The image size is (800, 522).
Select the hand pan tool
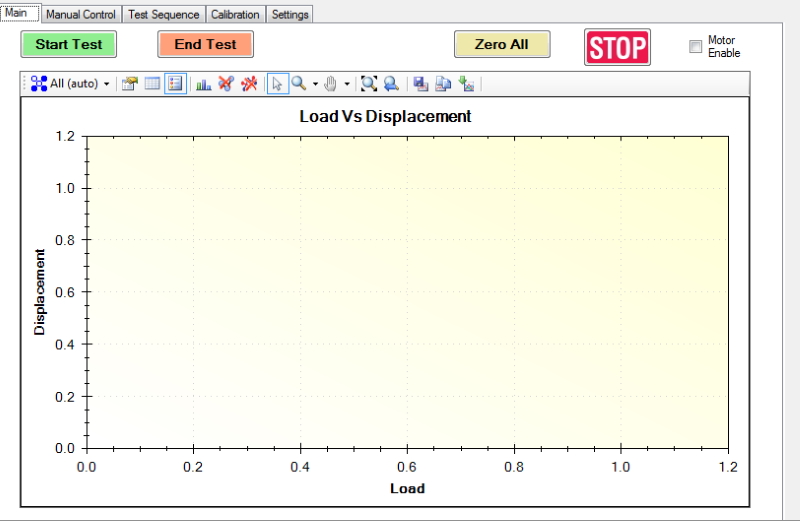click(x=331, y=84)
